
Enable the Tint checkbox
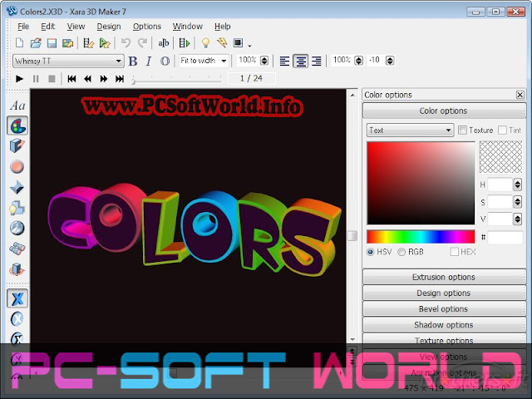tap(502, 131)
